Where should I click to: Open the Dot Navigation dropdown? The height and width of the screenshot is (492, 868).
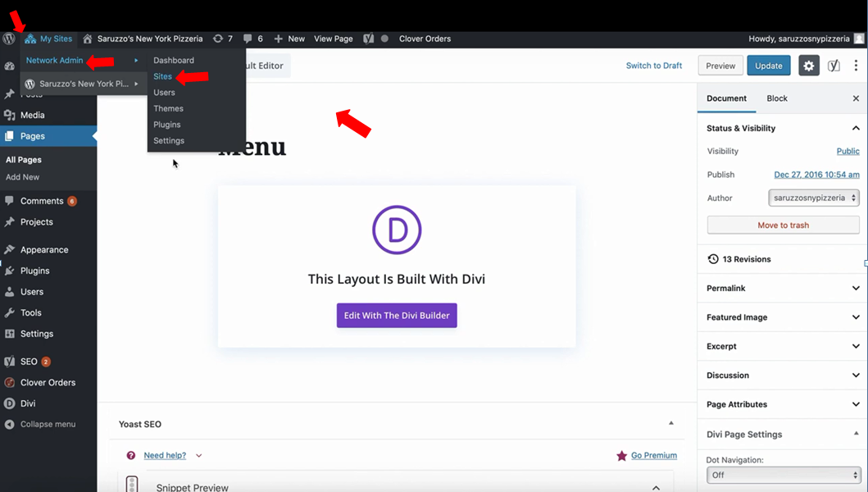pos(783,475)
